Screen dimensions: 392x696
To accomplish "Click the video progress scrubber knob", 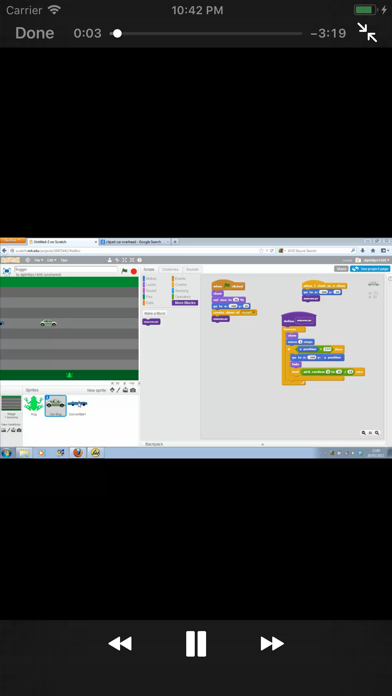I will [117, 33].
